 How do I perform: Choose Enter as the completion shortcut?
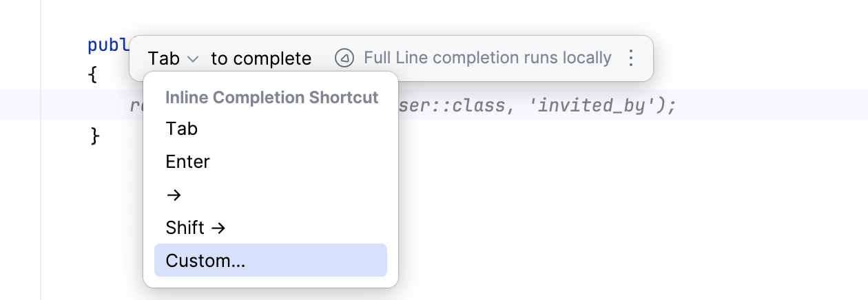point(187,162)
